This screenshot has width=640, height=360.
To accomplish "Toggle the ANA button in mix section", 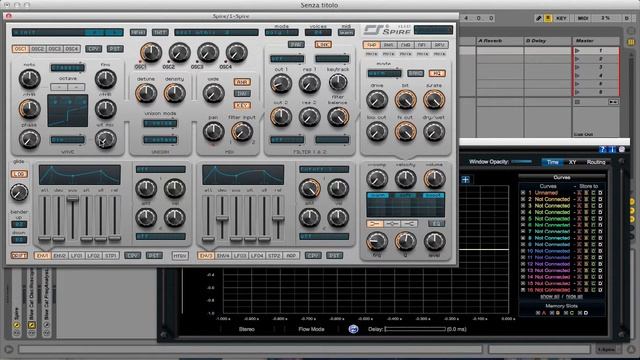I will pyautogui.click(x=242, y=82).
